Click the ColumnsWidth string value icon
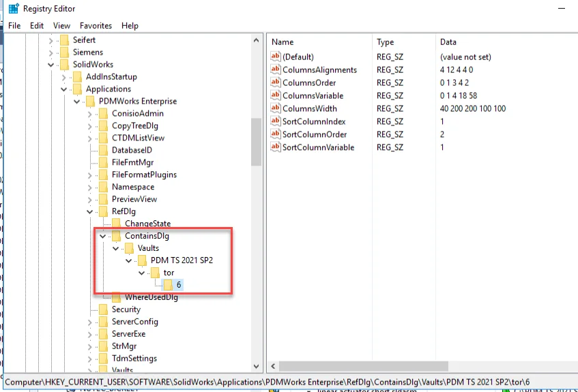 coord(276,108)
